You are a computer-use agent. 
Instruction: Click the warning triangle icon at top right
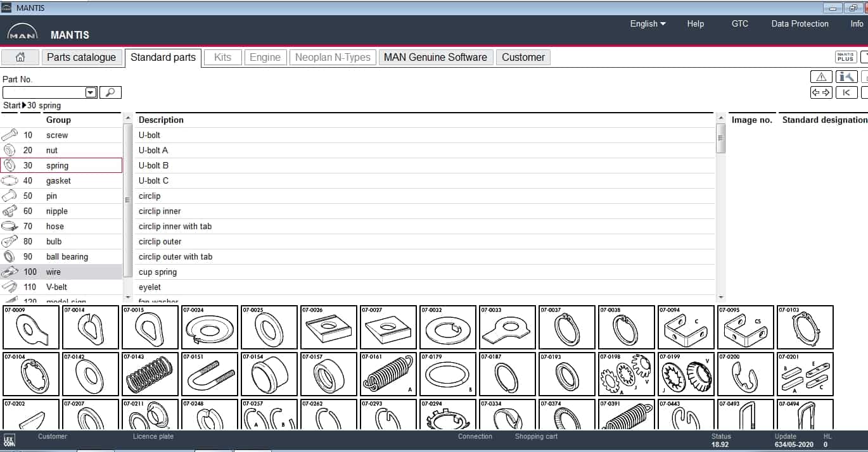tap(821, 76)
